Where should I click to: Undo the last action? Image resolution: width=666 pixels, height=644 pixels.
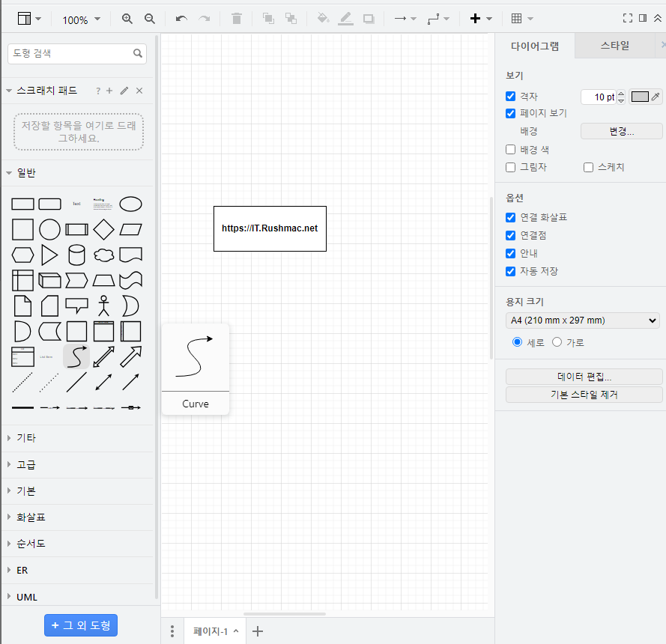[181, 19]
